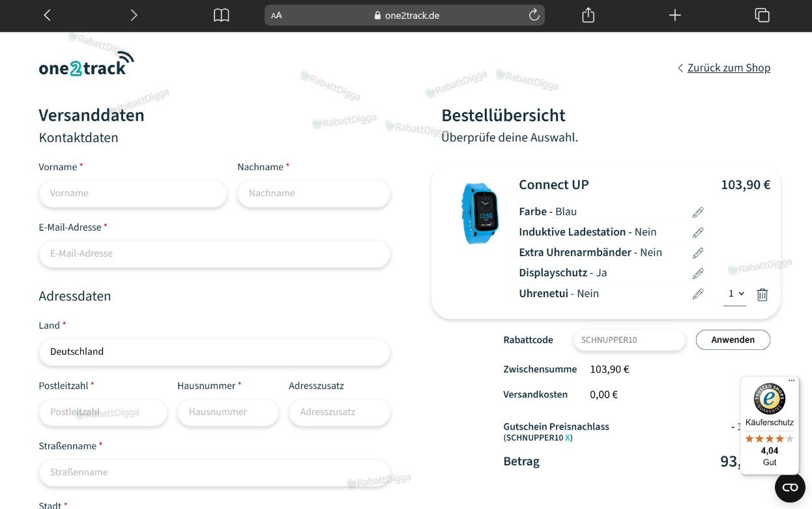Edit Displayschutz with pencil icon
This screenshot has height=509, width=812.
click(698, 273)
